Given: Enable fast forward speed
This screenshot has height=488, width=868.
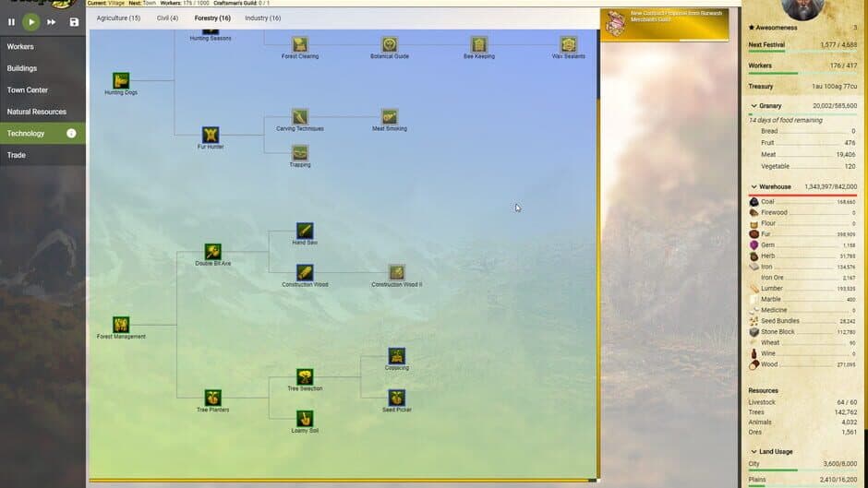Looking at the screenshot, I should point(51,22).
